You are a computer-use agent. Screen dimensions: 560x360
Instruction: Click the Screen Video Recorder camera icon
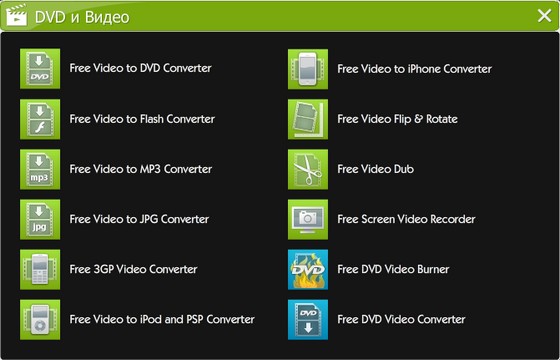[x=308, y=219]
